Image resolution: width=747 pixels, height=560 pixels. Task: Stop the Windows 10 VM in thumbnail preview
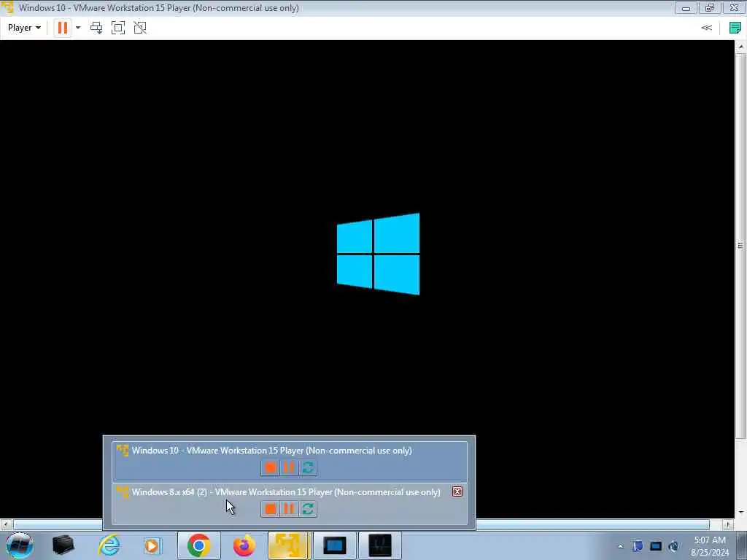(270, 467)
